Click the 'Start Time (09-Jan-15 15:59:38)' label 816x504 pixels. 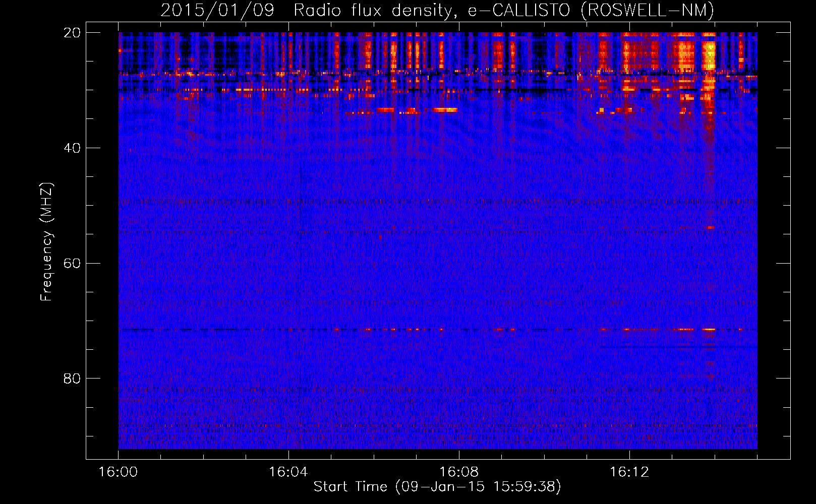point(437,487)
